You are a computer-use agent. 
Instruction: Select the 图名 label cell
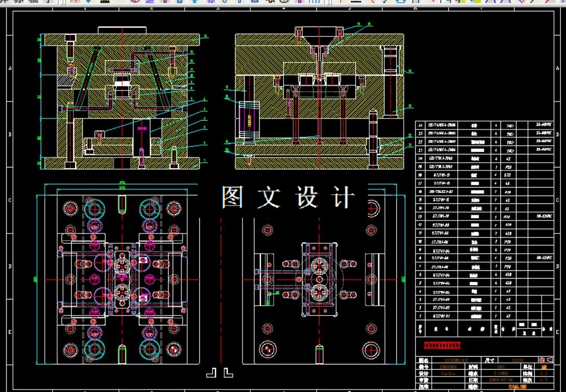(x=423, y=360)
